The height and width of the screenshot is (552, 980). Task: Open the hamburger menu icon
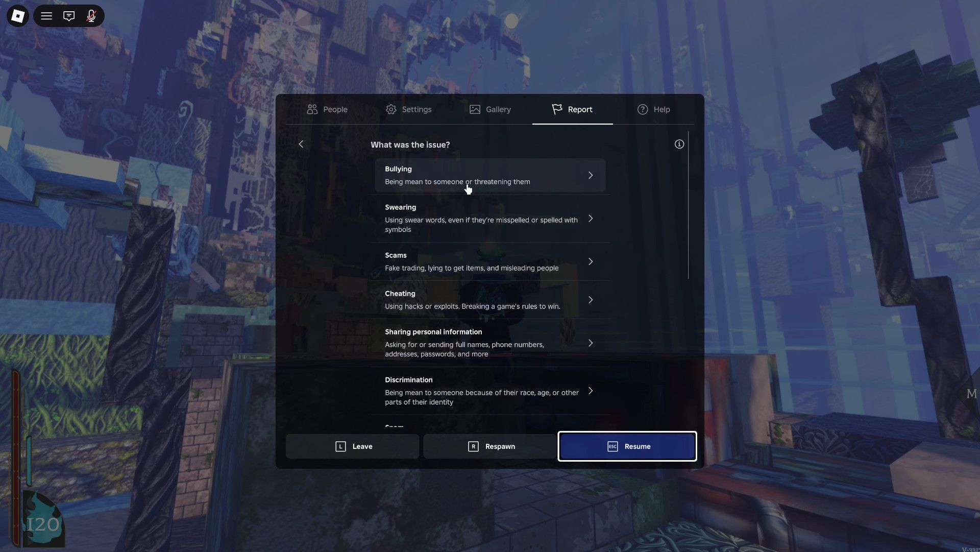coord(46,16)
